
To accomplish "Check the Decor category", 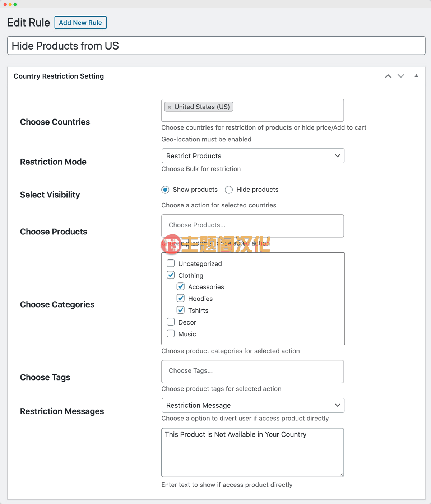I will pos(171,322).
